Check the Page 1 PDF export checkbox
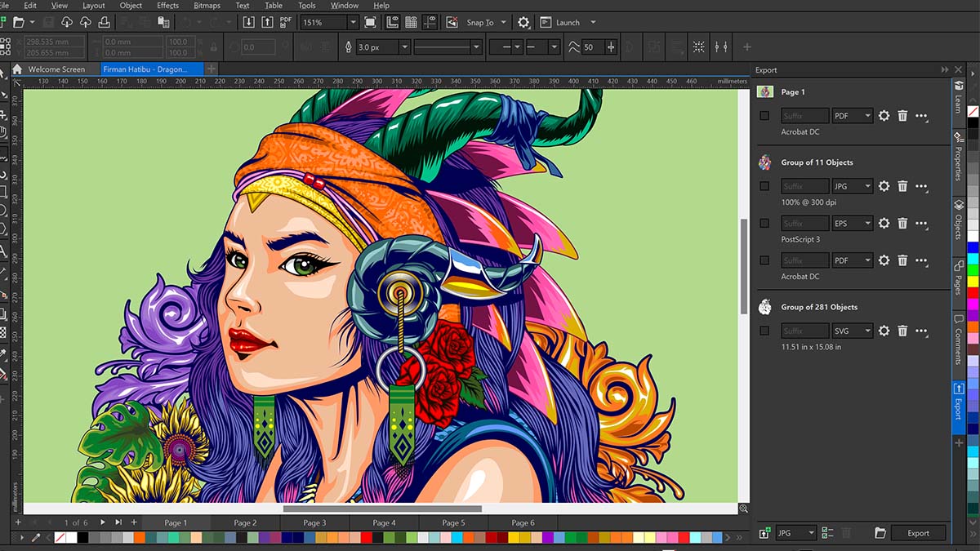The width and height of the screenshot is (980, 551). (764, 116)
